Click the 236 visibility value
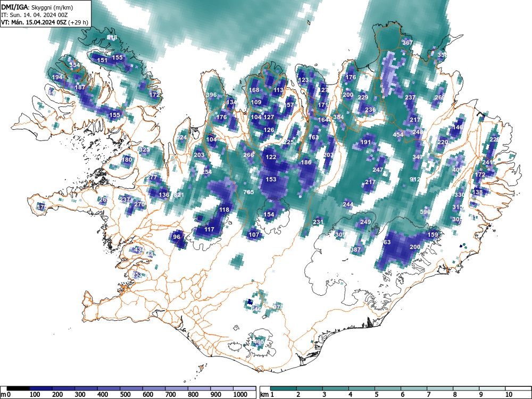This screenshot has width=532, height=399. pos(370,110)
